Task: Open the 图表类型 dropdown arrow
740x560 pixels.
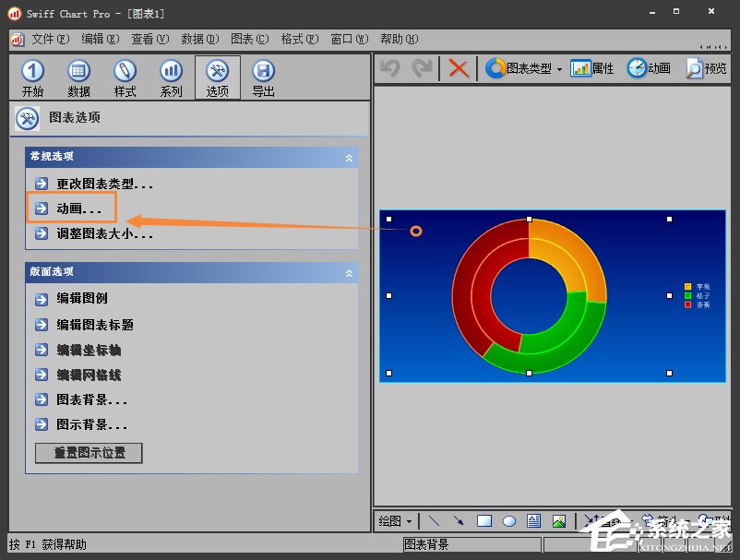Action: 560,68
